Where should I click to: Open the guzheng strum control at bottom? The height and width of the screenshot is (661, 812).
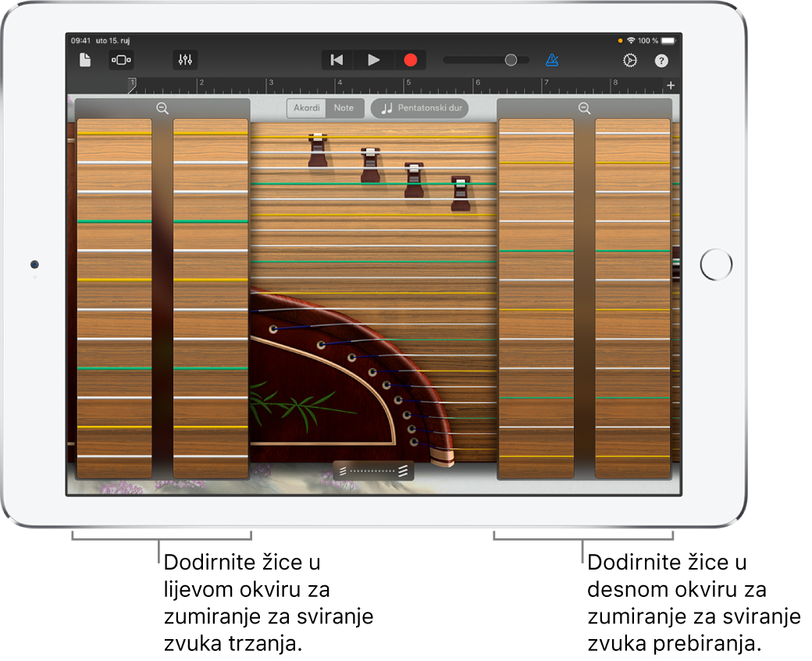pyautogui.click(x=372, y=470)
